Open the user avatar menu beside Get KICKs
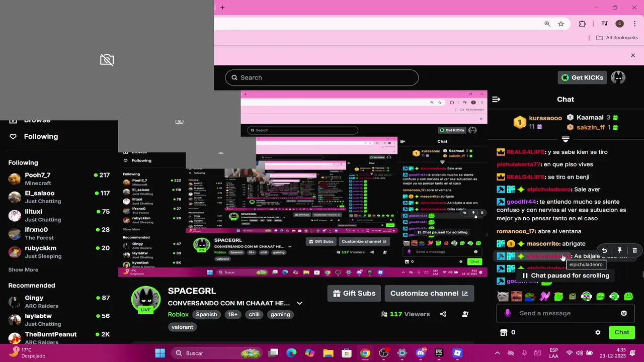This screenshot has height=362, width=644. point(618,77)
